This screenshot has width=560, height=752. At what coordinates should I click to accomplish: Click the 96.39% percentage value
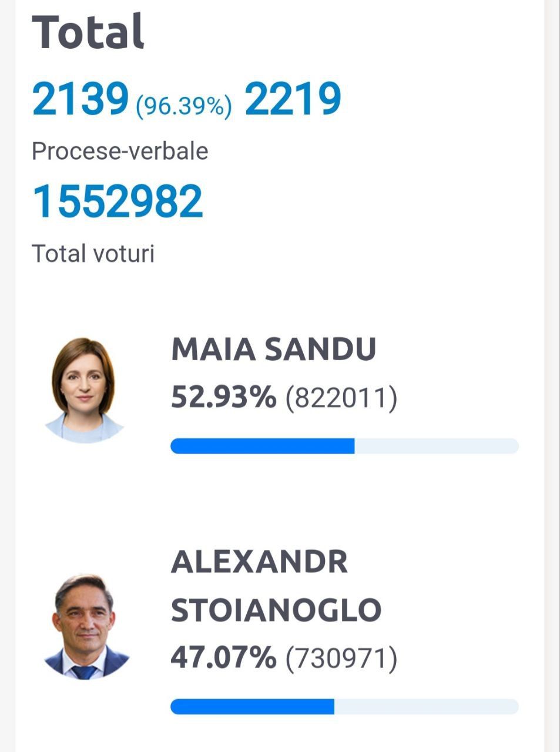pyautogui.click(x=184, y=106)
